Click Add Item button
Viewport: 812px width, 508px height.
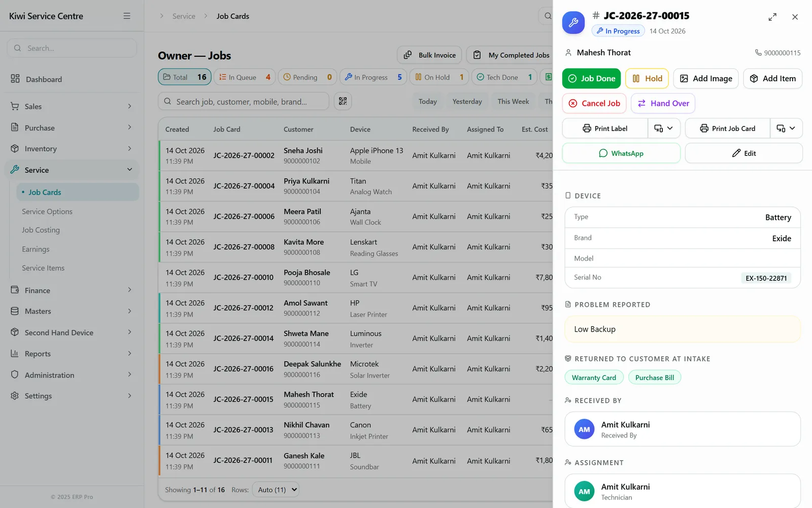(x=773, y=79)
